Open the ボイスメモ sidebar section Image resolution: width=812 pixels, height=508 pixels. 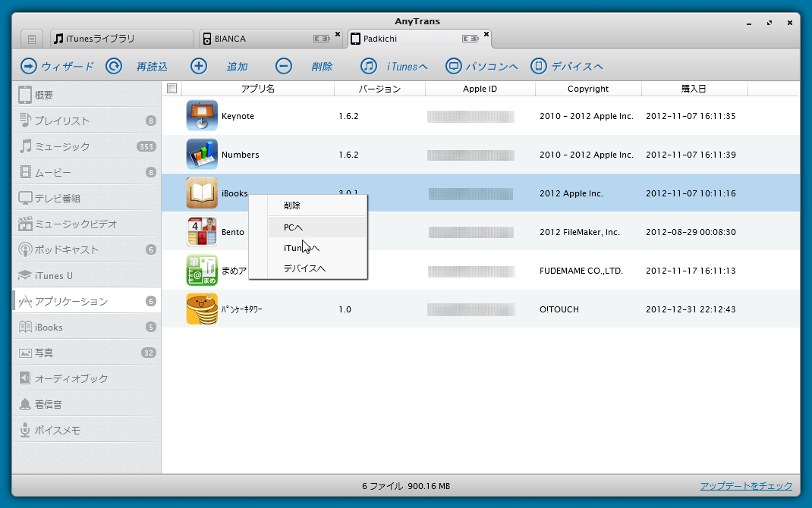(x=87, y=431)
